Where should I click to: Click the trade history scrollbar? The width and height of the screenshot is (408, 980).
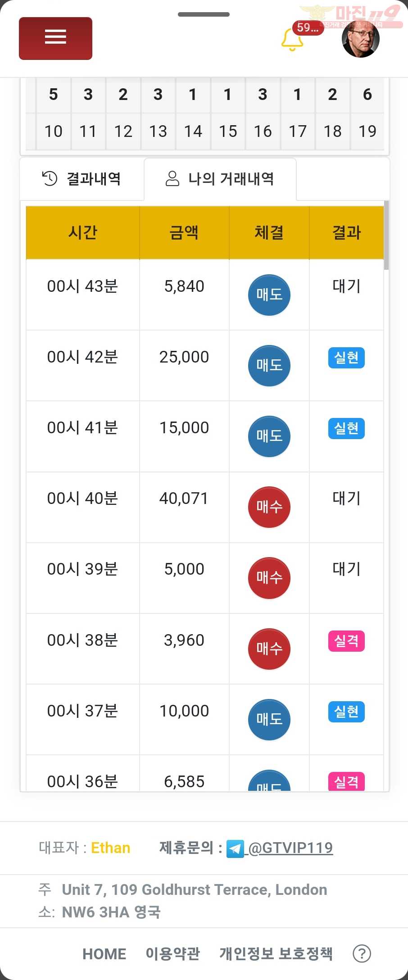point(386,235)
